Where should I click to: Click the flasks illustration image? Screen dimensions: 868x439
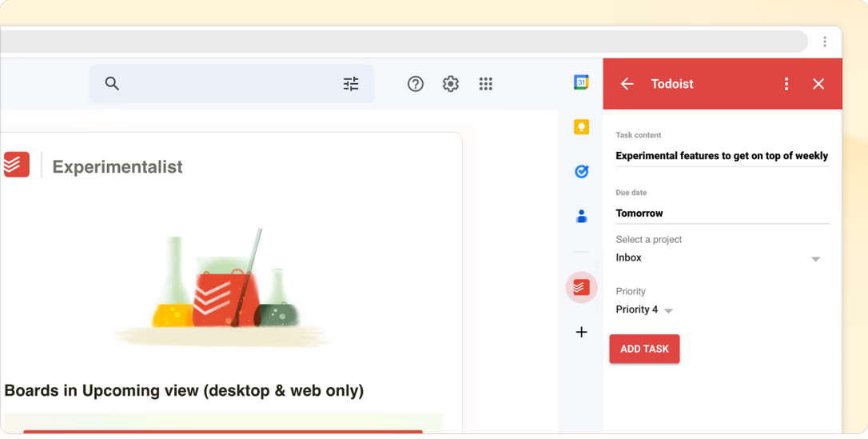pyautogui.click(x=221, y=288)
